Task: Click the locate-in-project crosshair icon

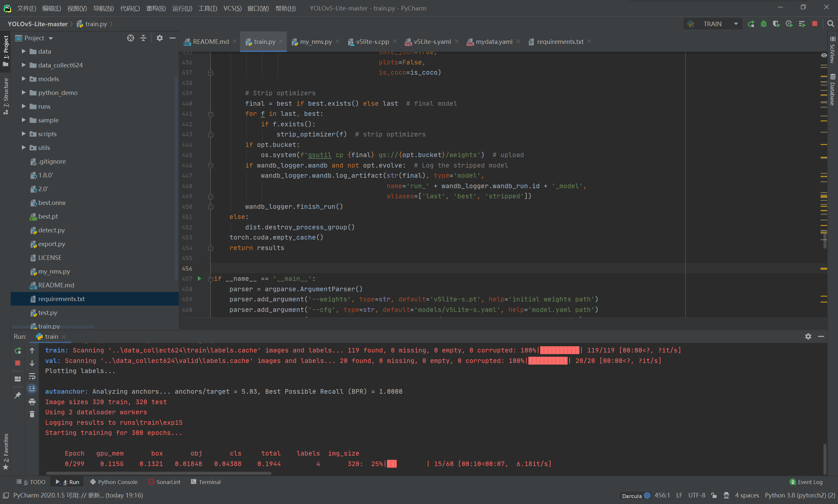Action: coord(130,38)
